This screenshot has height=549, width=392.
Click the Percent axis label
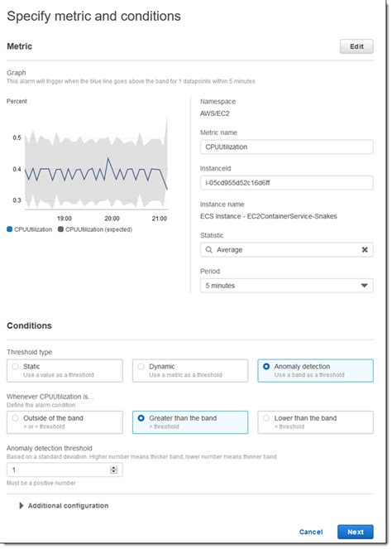(17, 101)
